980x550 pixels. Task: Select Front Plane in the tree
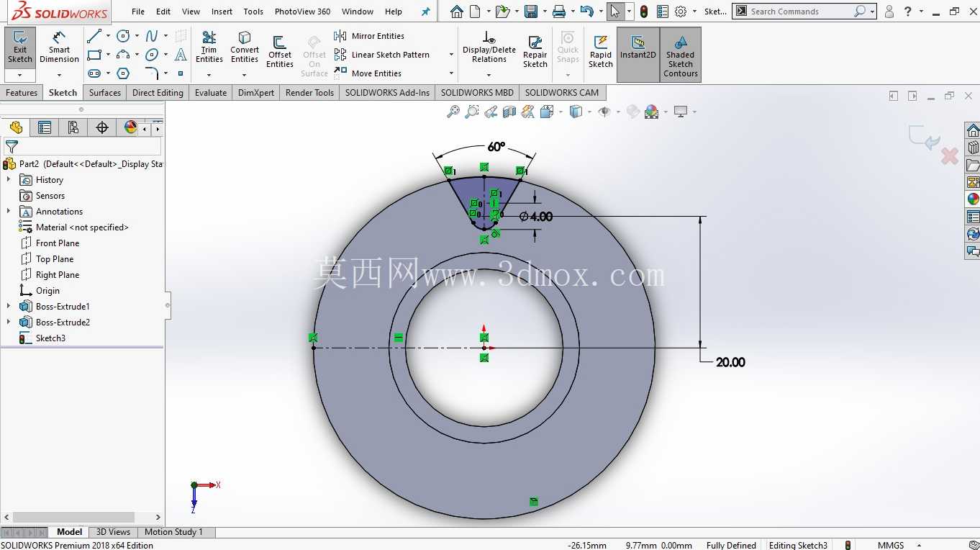(x=58, y=243)
